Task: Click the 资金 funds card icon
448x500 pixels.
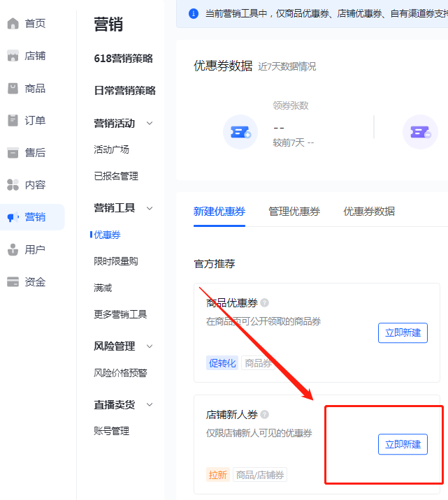Action: click(13, 282)
